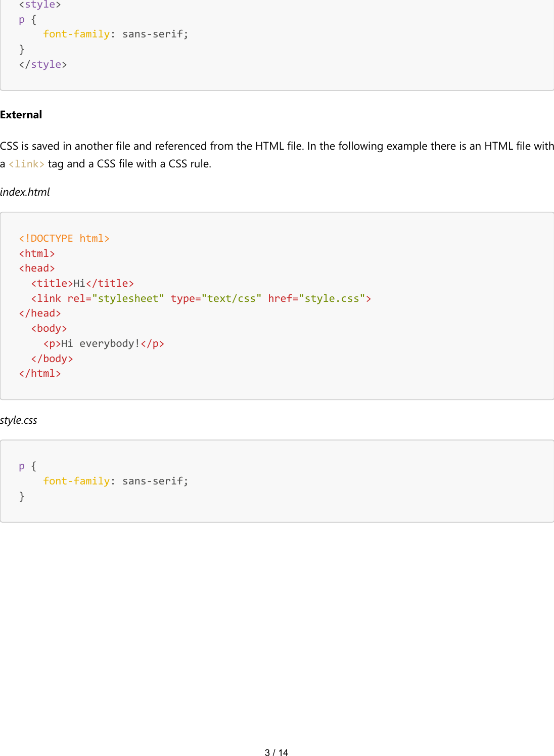Select the <head> tag in index.html
The width and height of the screenshot is (554, 756).
pyautogui.click(x=37, y=268)
